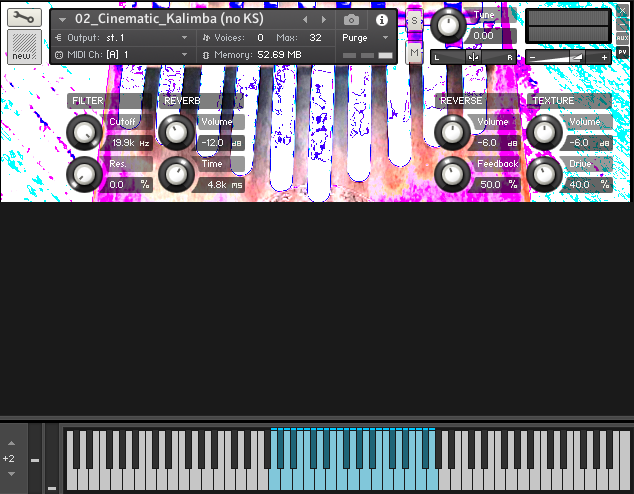Click the Texture Drive knob
Image resolution: width=634 pixels, height=494 pixels.
click(x=544, y=174)
